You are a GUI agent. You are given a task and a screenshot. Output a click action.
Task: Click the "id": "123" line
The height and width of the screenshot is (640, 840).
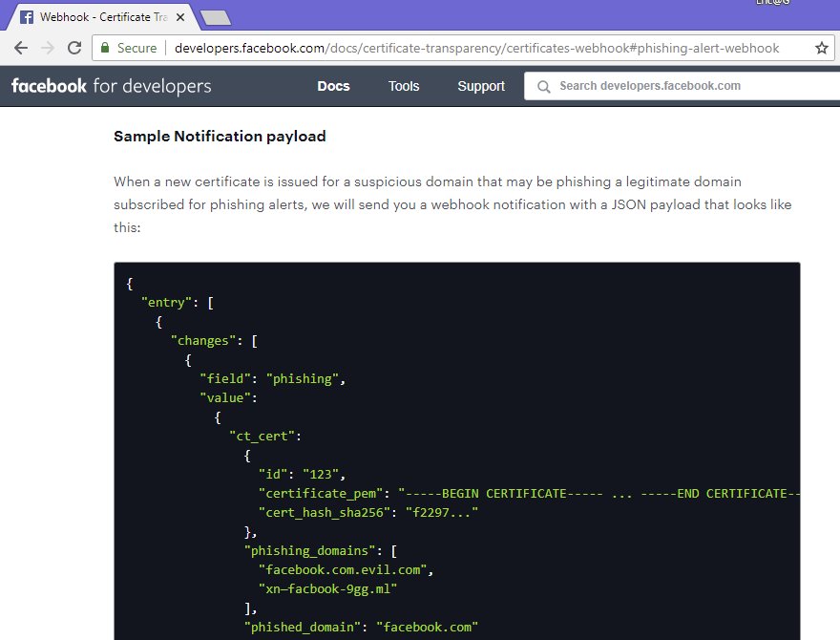(x=303, y=475)
